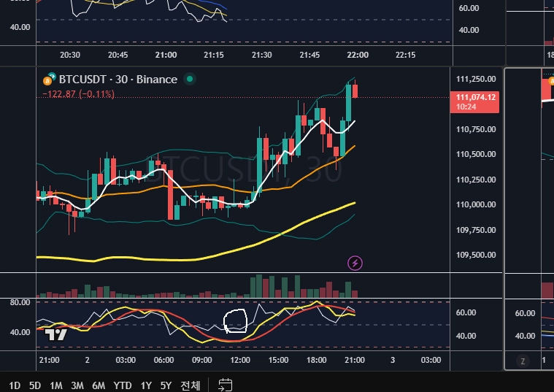Select the 1D time range
The height and width of the screenshot is (392, 554).
(15, 385)
